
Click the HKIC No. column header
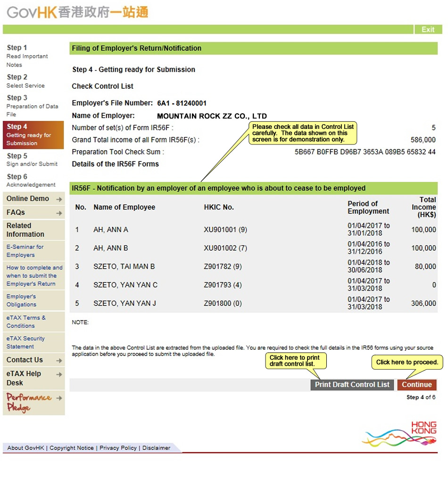click(x=219, y=207)
